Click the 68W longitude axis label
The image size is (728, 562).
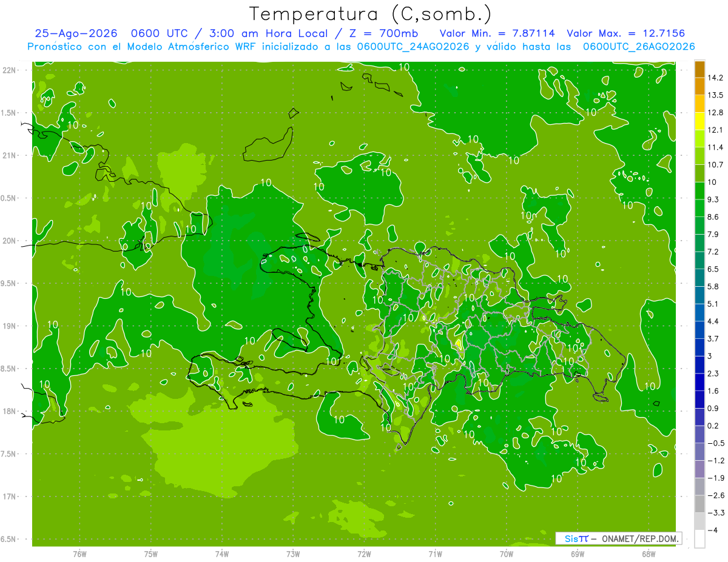649,554
